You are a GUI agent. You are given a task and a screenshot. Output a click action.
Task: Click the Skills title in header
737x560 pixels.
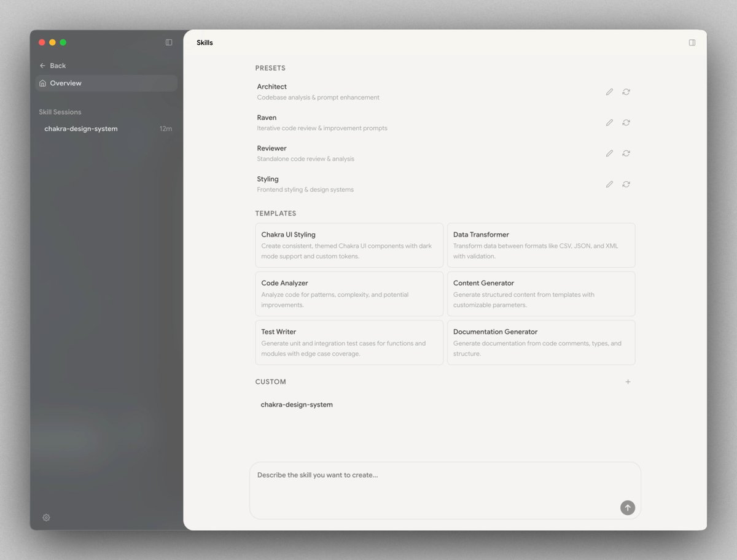coord(205,43)
